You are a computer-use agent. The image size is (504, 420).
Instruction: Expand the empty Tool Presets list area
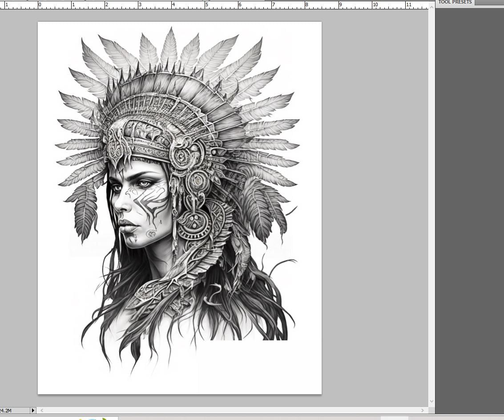point(469,178)
